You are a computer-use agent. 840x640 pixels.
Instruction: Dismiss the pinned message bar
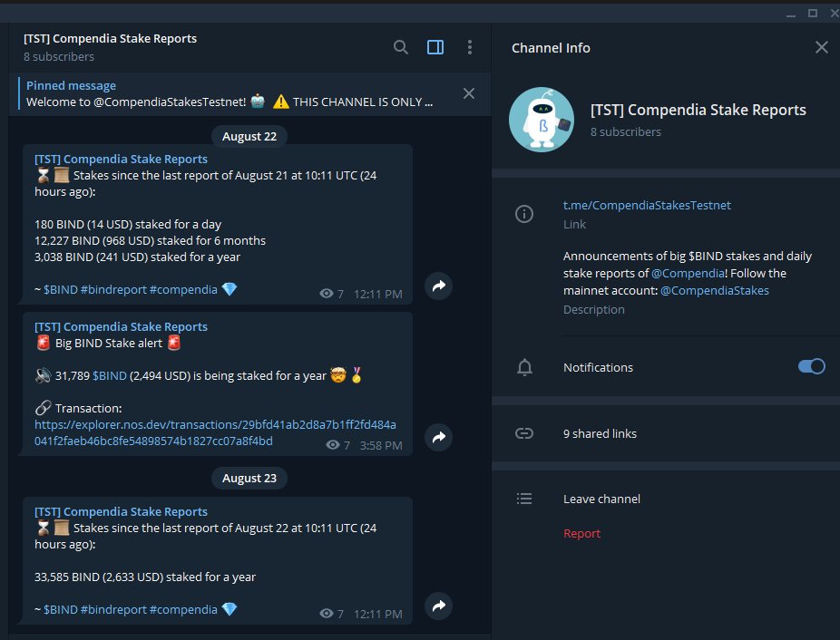(469, 93)
